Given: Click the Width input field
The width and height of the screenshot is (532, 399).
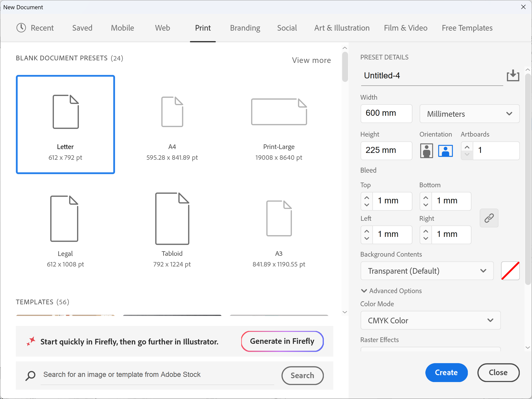Looking at the screenshot, I should pyautogui.click(x=386, y=114).
